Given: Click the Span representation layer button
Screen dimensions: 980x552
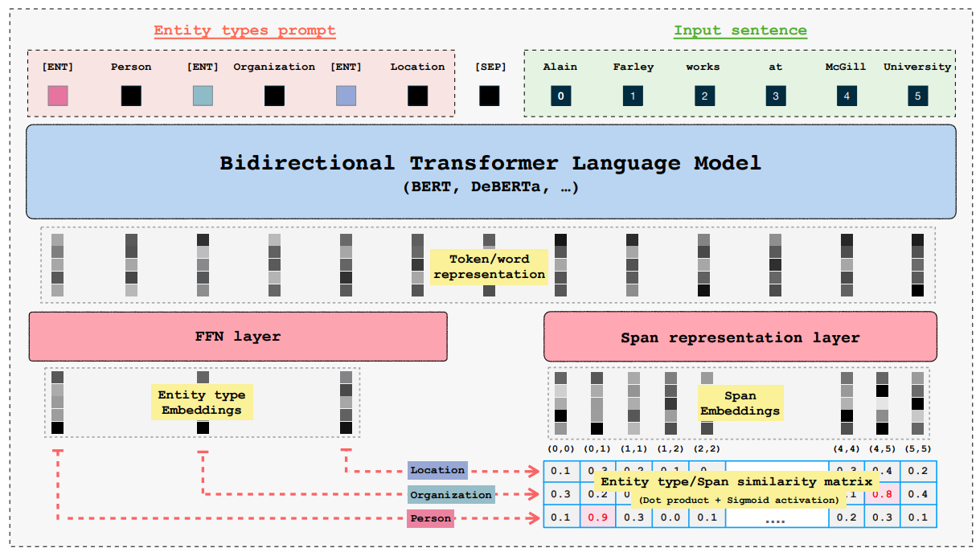Looking at the screenshot, I should [740, 337].
